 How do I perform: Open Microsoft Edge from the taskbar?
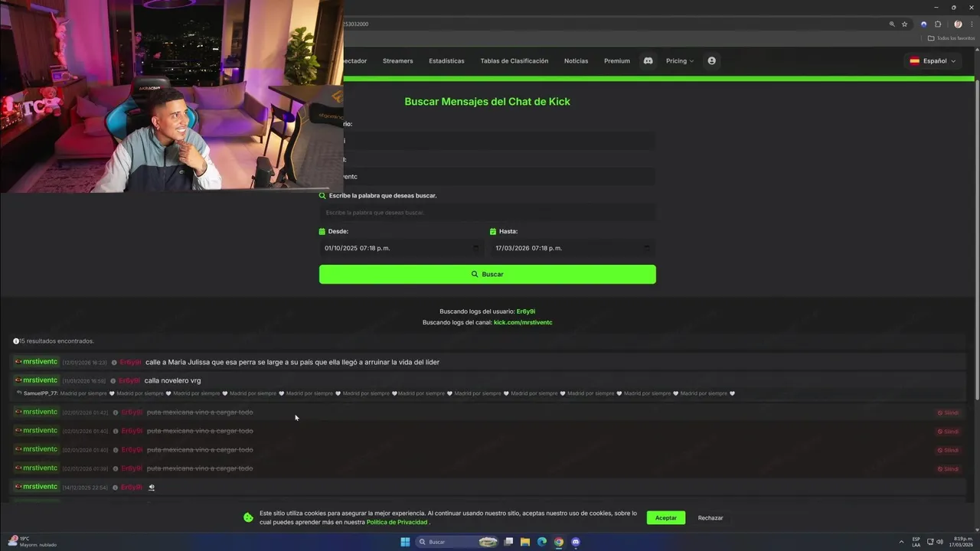(542, 542)
